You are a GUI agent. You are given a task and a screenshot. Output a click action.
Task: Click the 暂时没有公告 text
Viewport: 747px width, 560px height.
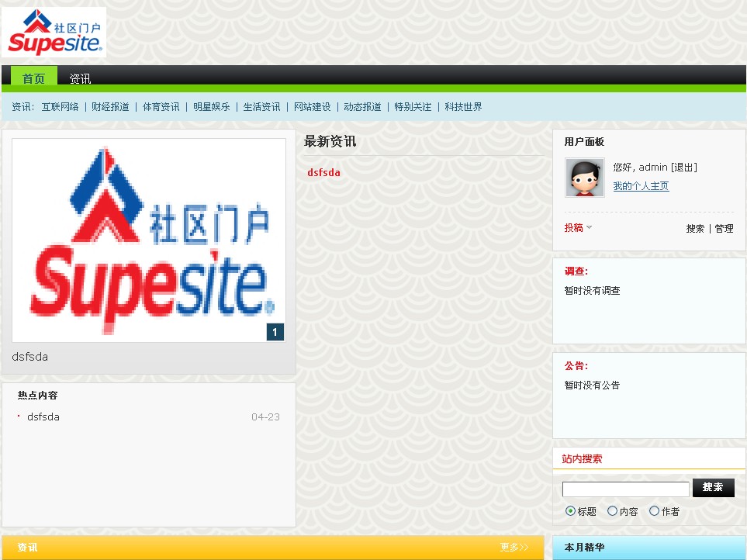click(x=592, y=385)
